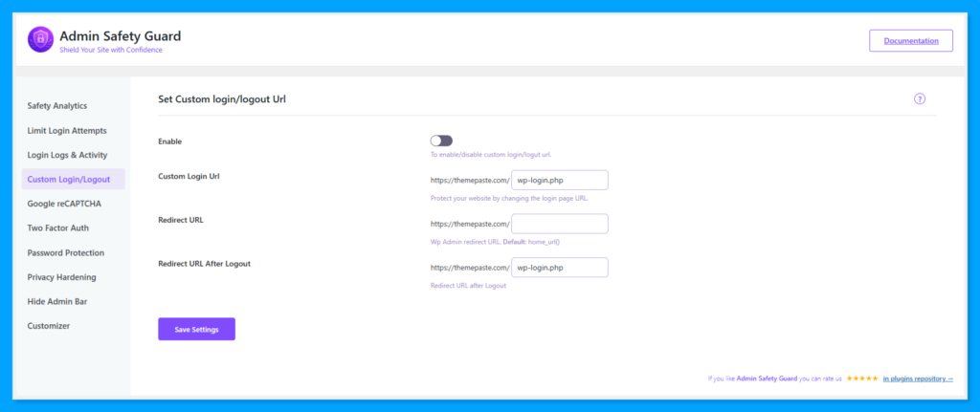980x412 pixels.
Task: Open the help question mark icon
Action: [920, 98]
